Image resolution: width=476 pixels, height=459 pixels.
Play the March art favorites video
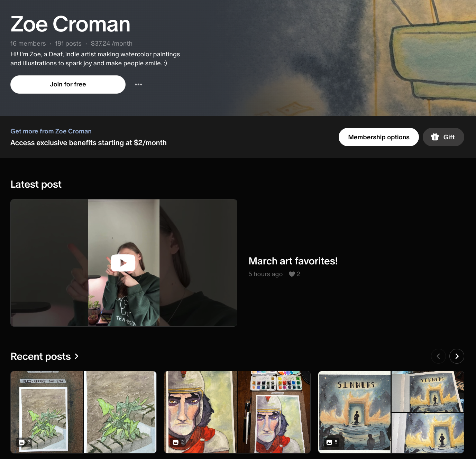coord(123,263)
